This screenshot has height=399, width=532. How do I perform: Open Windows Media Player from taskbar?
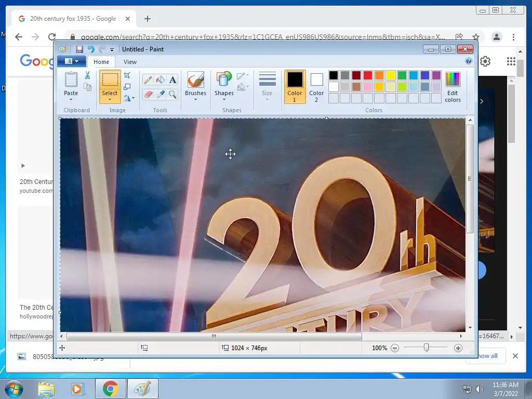(77, 389)
